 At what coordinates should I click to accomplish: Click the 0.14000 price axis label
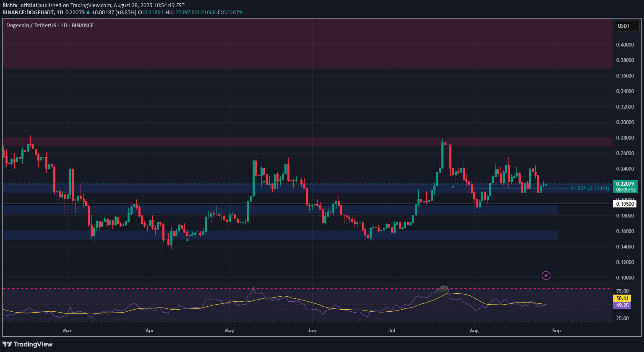click(x=625, y=247)
